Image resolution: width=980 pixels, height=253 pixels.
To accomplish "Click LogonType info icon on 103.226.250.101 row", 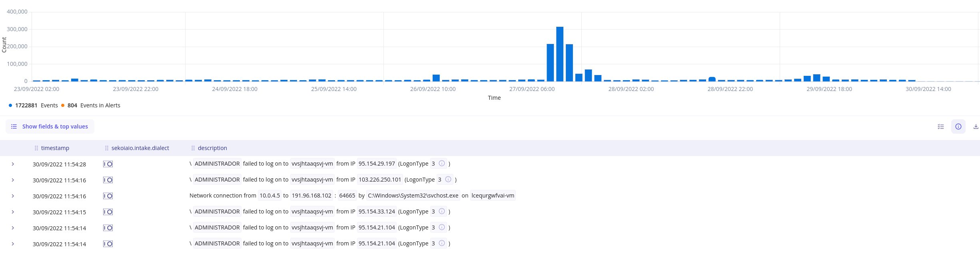I will click(x=448, y=179).
